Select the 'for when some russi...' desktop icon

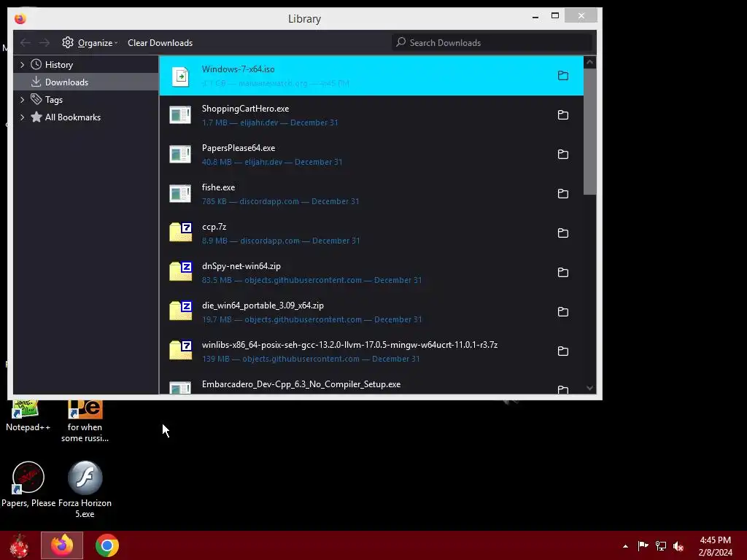[85, 422]
